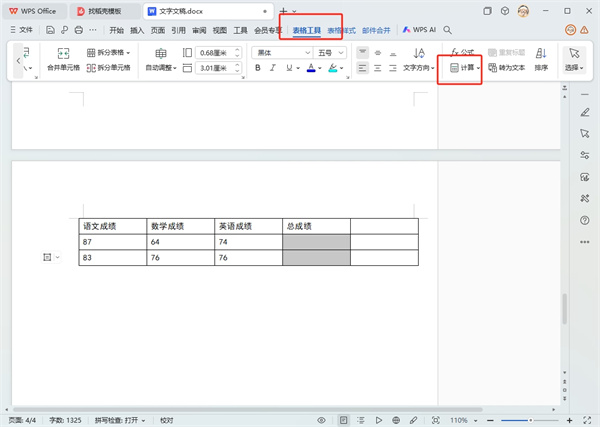Click the column width field 3.01厘米

click(218, 68)
